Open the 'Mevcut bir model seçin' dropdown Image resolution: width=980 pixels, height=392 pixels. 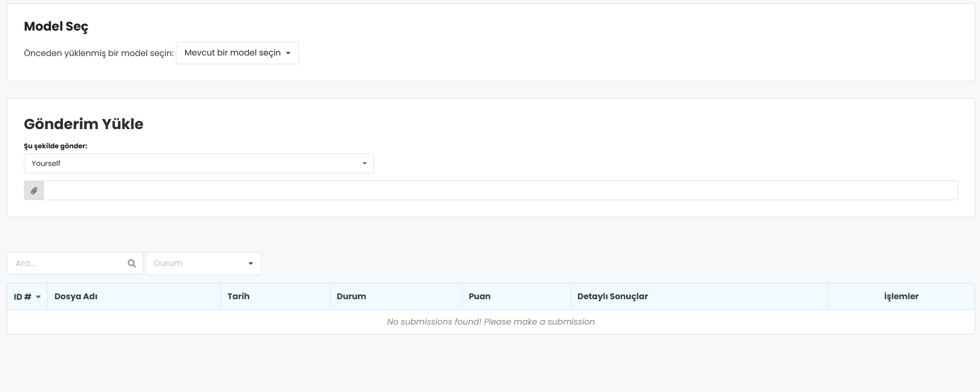[237, 53]
